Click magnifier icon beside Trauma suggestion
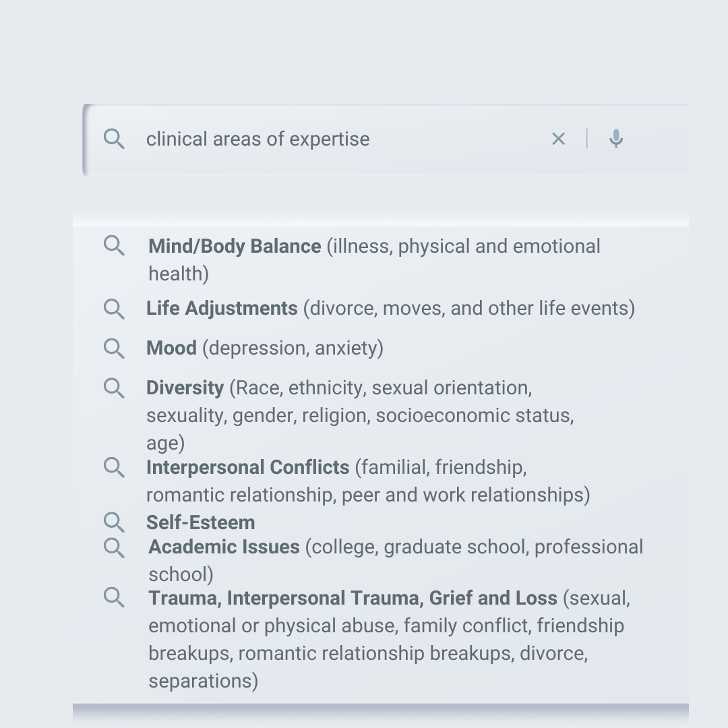 pyautogui.click(x=114, y=598)
